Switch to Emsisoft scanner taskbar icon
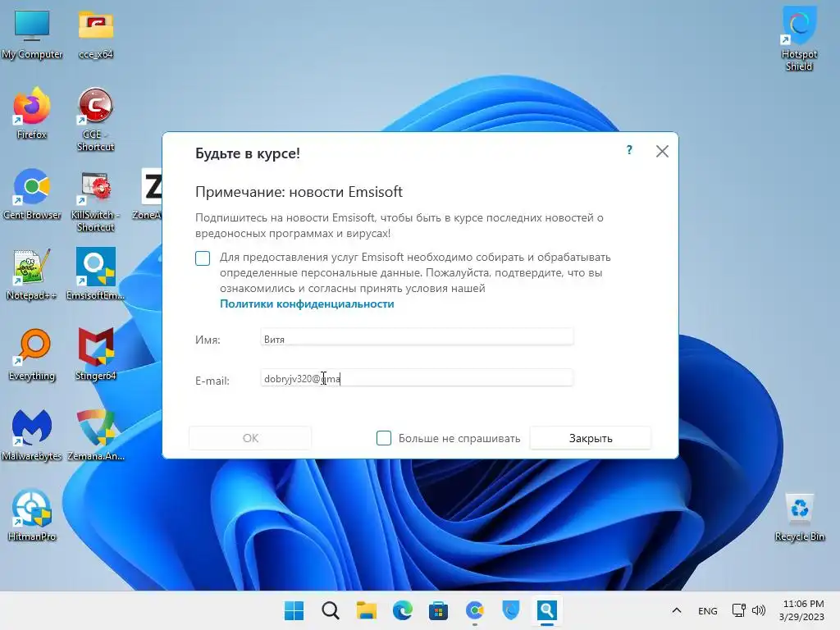Image resolution: width=840 pixels, height=630 pixels. 546,610
